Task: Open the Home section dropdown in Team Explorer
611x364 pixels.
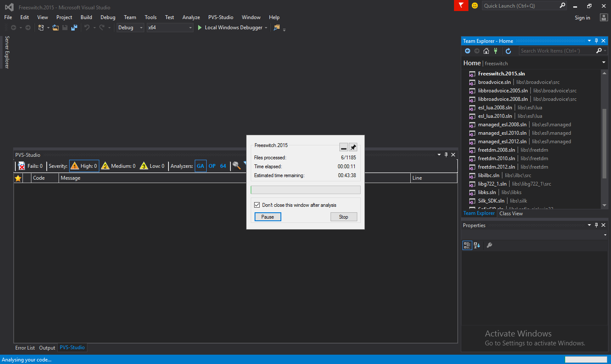Action: point(604,63)
